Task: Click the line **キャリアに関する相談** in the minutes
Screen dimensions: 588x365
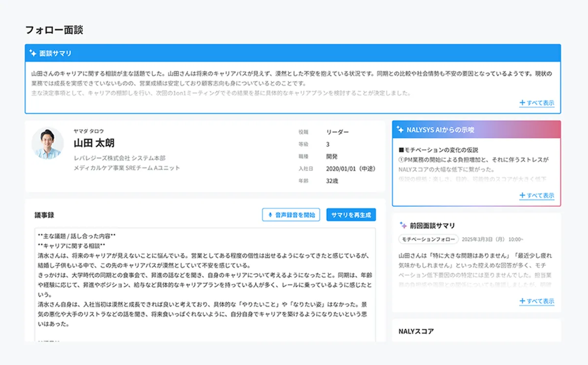Action: (72, 245)
